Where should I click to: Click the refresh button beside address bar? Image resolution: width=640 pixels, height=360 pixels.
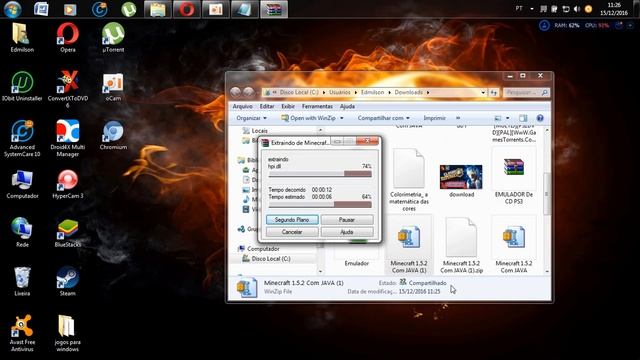[x=493, y=93]
